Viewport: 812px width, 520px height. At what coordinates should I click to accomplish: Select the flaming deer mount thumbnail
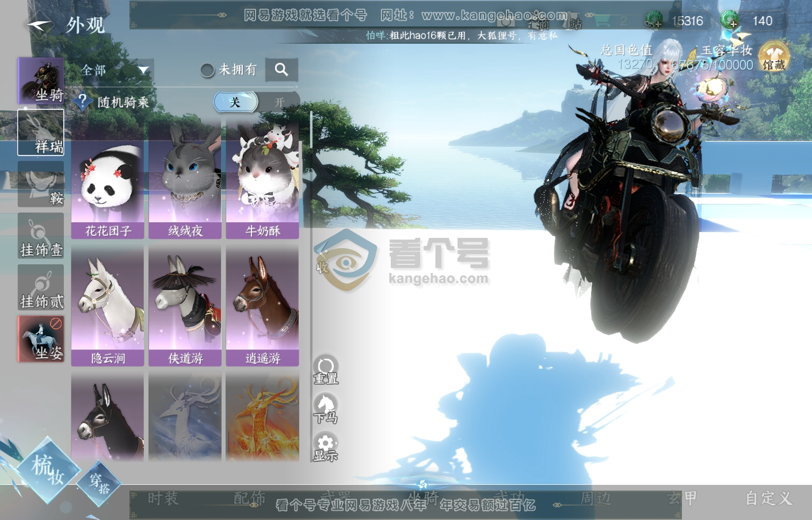coord(262,416)
